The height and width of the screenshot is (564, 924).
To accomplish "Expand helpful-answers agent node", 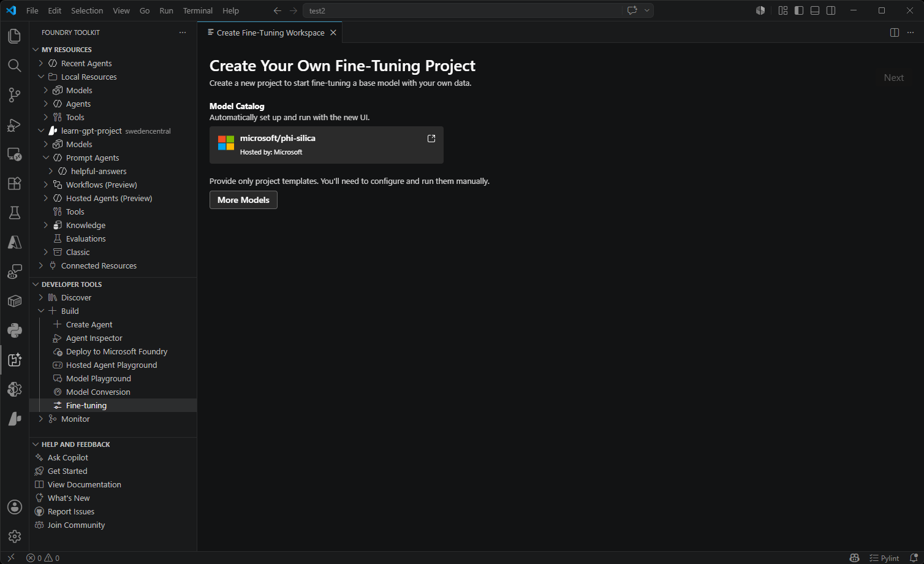I will [x=50, y=171].
